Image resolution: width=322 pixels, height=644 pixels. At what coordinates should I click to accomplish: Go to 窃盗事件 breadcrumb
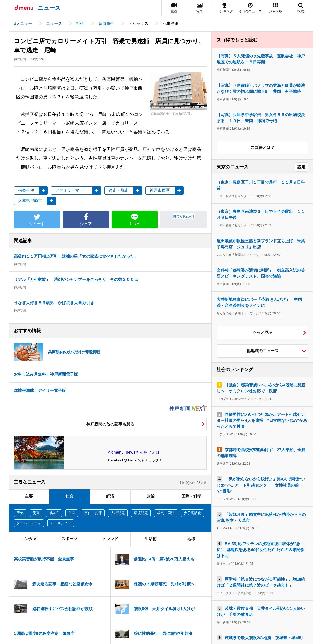click(106, 23)
